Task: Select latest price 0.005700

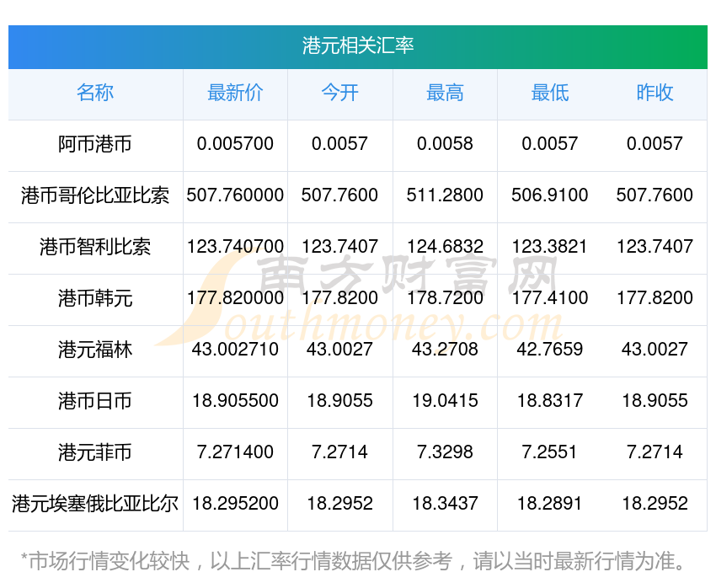Action: 235,144
